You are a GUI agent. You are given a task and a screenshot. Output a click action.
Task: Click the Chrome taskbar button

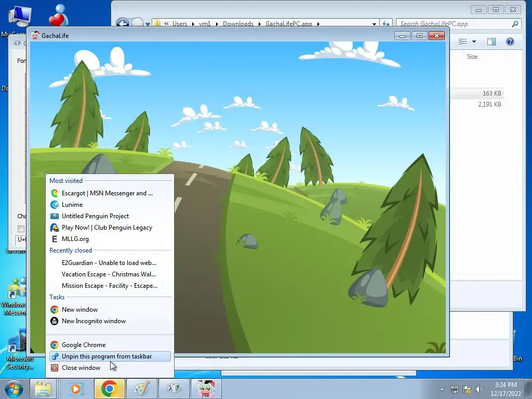pos(109,389)
